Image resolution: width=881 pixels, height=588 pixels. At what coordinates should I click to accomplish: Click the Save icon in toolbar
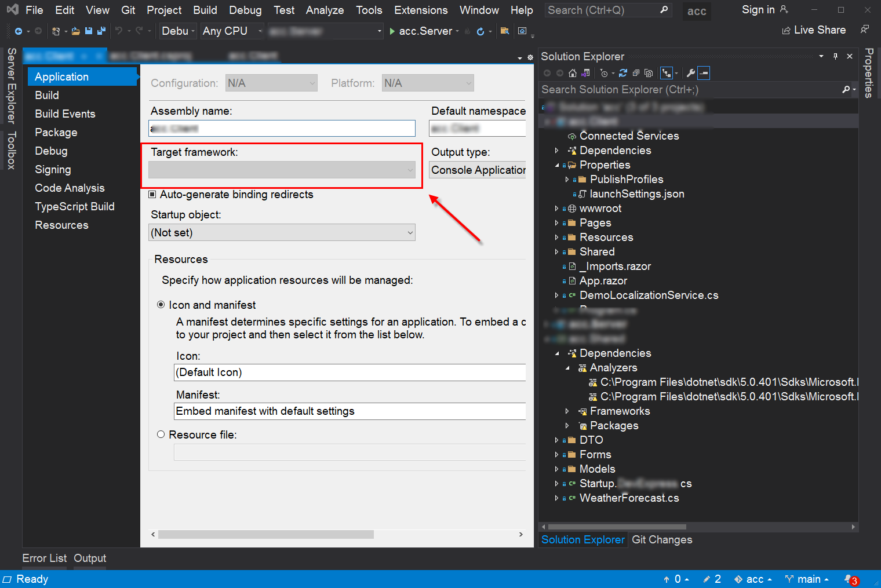89,31
